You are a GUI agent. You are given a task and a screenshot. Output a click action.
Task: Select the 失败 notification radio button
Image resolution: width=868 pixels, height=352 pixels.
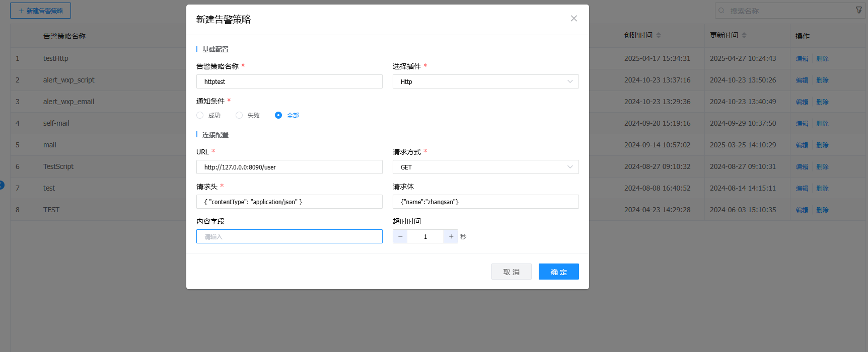point(239,115)
